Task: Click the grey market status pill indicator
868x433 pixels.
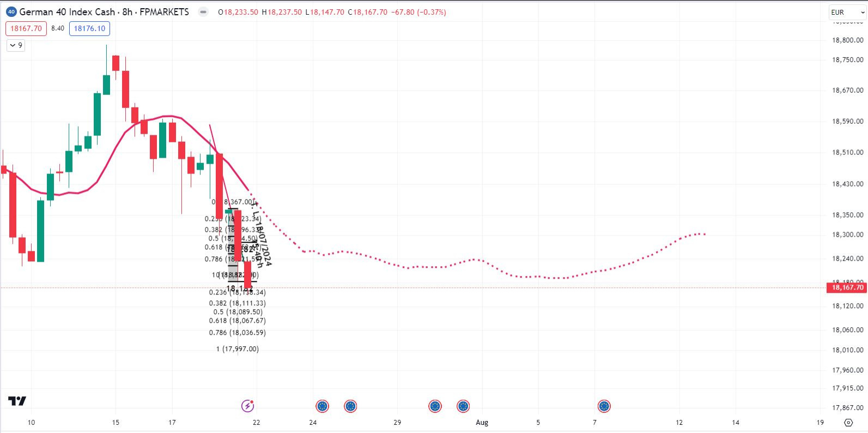Action: [203, 12]
